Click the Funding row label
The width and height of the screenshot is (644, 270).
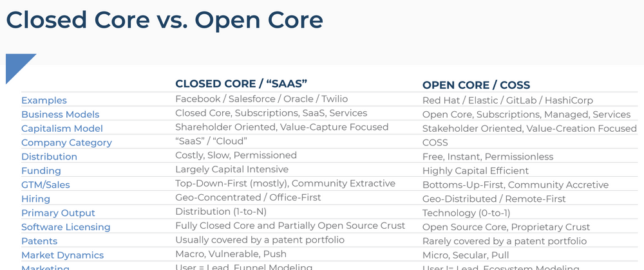click(41, 171)
